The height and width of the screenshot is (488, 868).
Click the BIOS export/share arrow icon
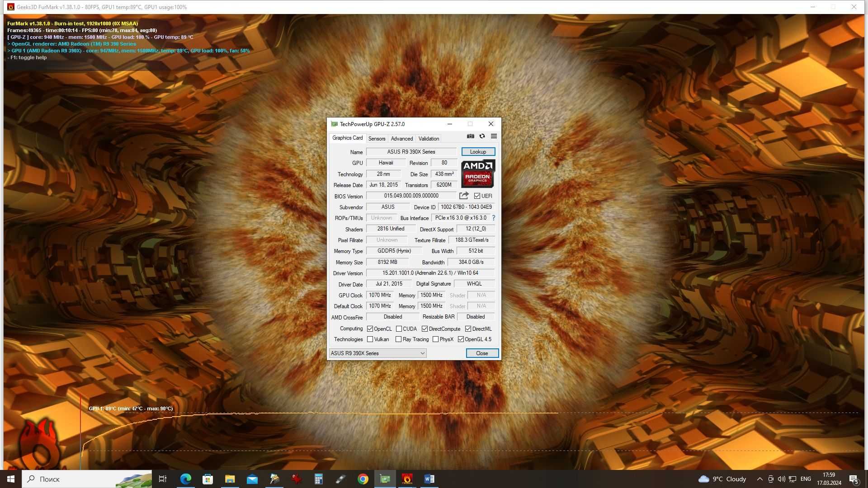(464, 196)
